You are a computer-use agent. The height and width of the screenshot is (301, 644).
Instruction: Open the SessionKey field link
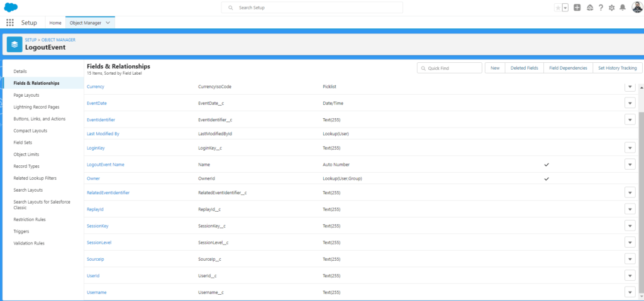[x=97, y=226]
